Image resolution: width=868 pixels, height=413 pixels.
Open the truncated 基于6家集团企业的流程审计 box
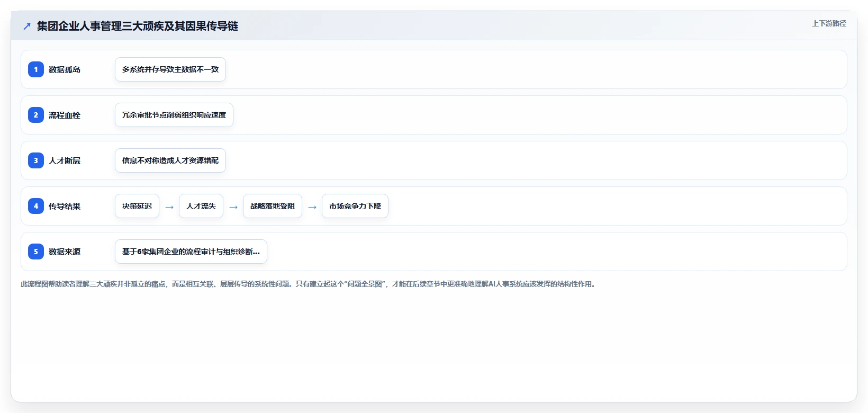[191, 252]
